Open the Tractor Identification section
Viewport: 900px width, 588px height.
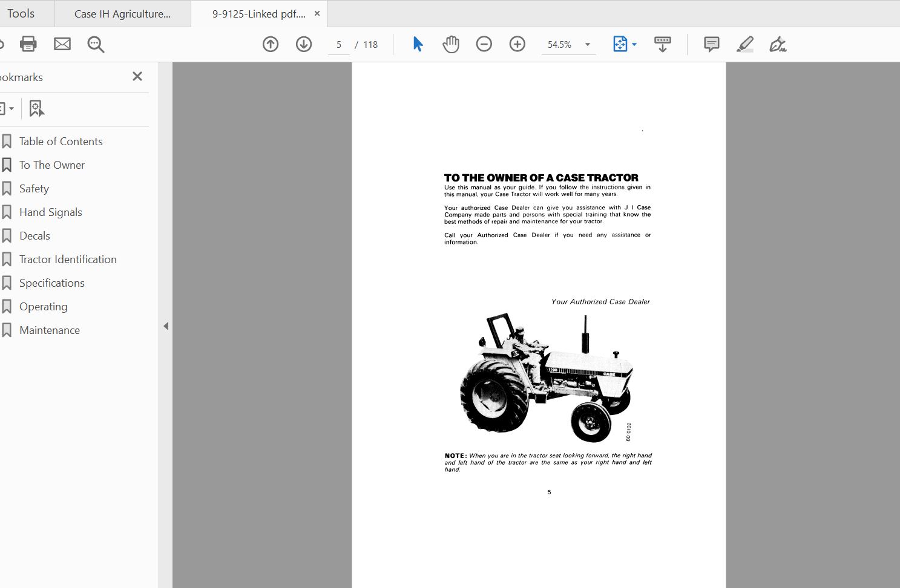[68, 259]
